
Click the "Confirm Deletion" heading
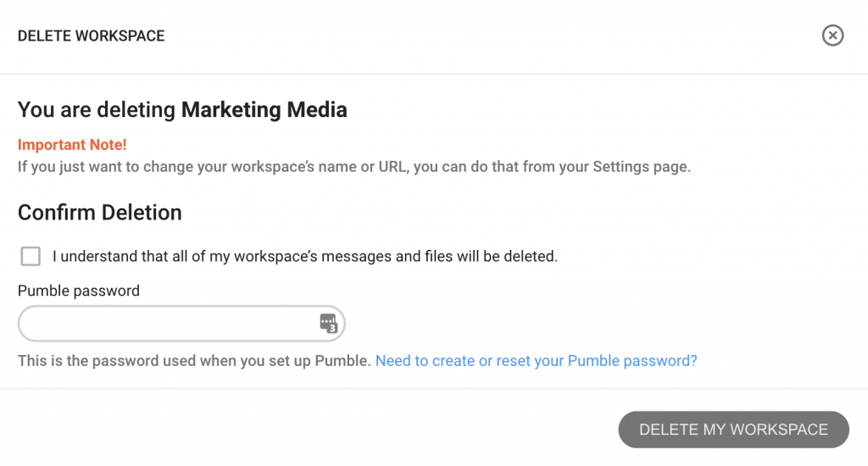pos(100,213)
